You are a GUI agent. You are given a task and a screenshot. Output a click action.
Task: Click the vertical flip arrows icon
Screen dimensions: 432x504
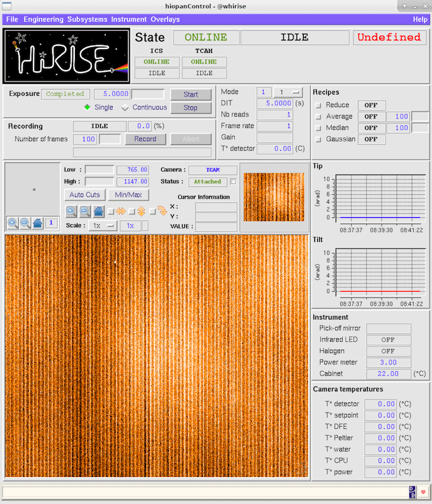click(x=142, y=212)
